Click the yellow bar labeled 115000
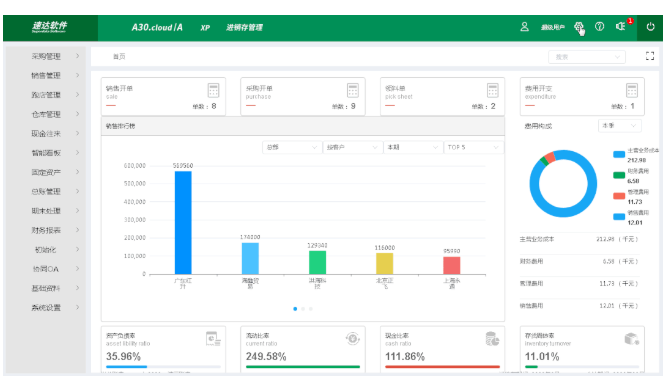 click(x=384, y=264)
